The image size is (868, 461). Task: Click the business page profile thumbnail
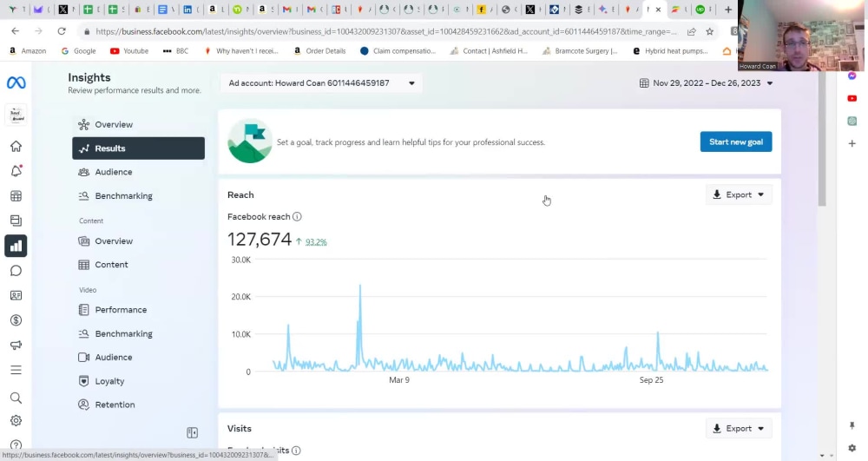16,115
